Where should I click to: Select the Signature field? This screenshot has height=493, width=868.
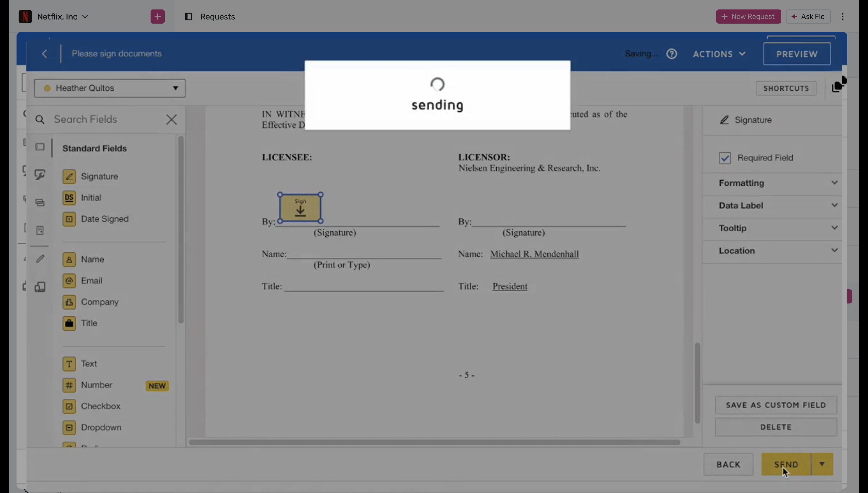[x=90, y=177]
